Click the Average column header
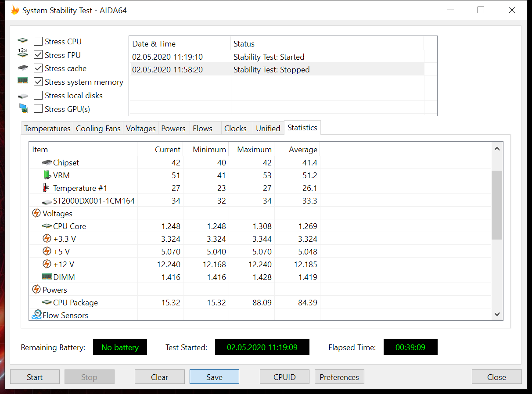 click(x=297, y=150)
